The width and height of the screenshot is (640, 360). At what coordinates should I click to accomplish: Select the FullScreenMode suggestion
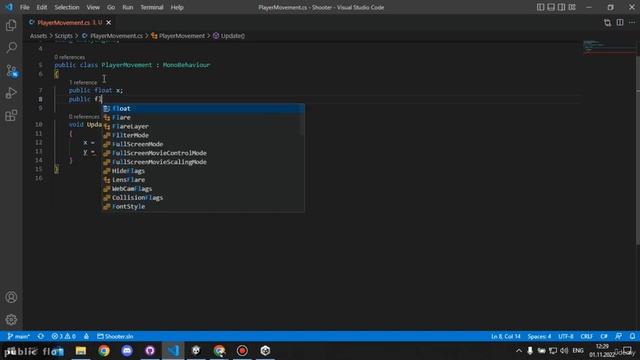pyautogui.click(x=203, y=144)
